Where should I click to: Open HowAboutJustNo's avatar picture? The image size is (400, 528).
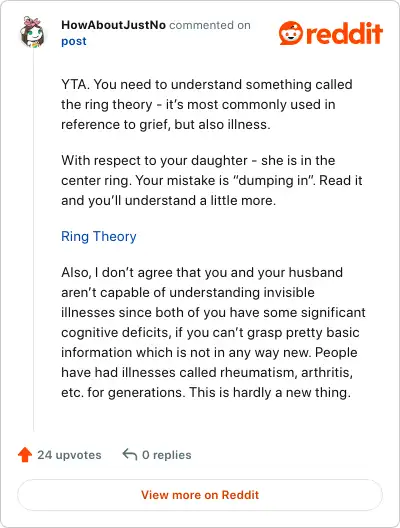click(32, 32)
